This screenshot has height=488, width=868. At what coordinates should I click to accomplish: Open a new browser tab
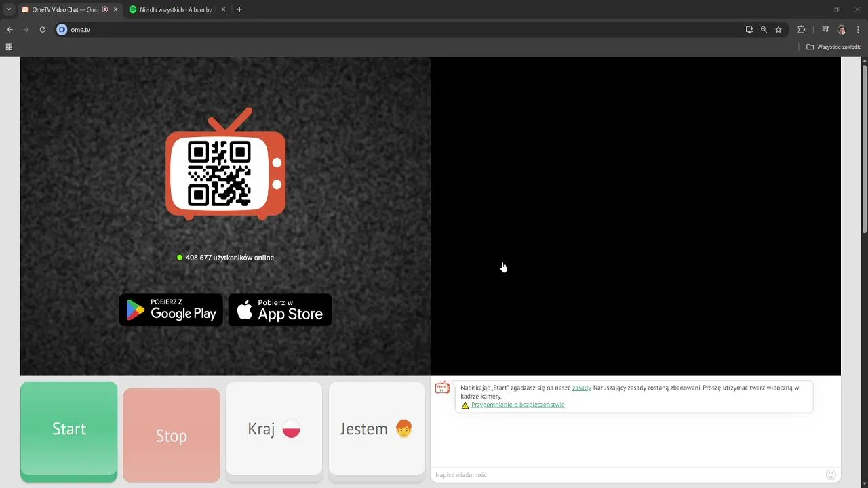(239, 9)
